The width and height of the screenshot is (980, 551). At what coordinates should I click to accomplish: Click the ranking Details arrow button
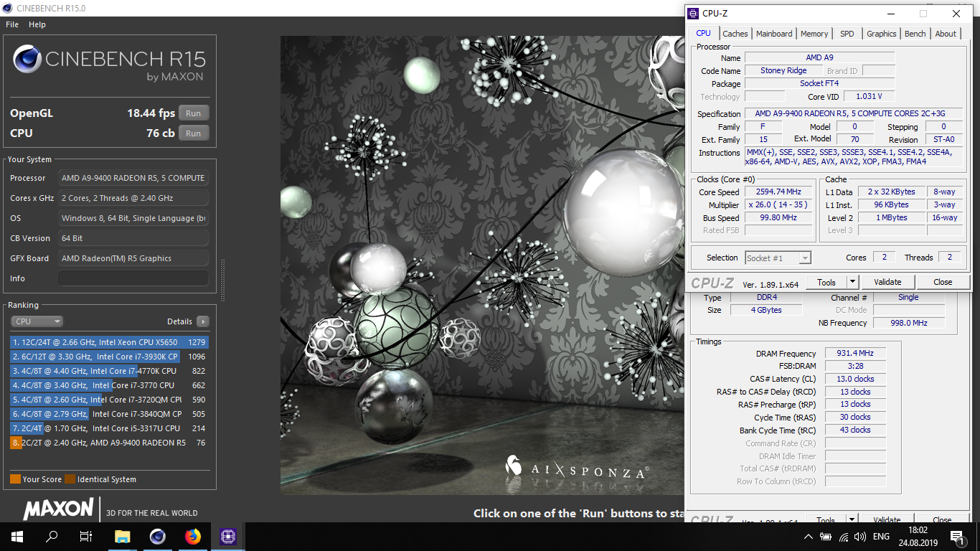pyautogui.click(x=203, y=321)
